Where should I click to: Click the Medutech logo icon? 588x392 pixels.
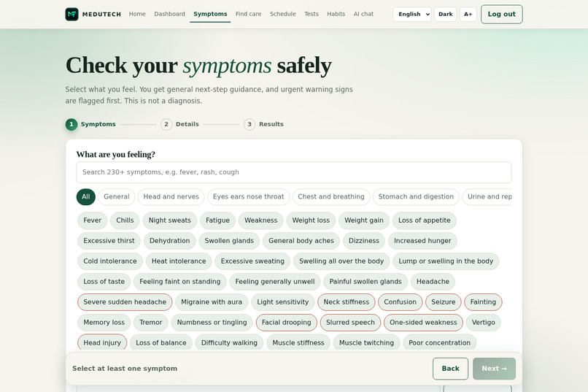[71, 15]
